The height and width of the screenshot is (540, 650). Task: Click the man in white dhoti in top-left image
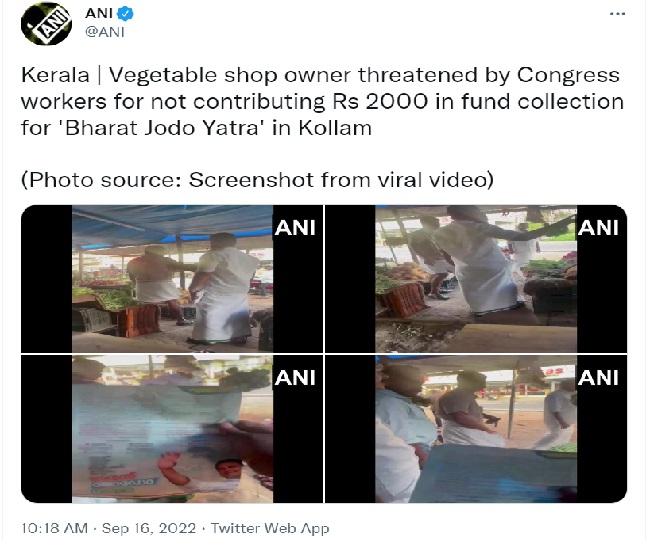pyautogui.click(x=224, y=288)
